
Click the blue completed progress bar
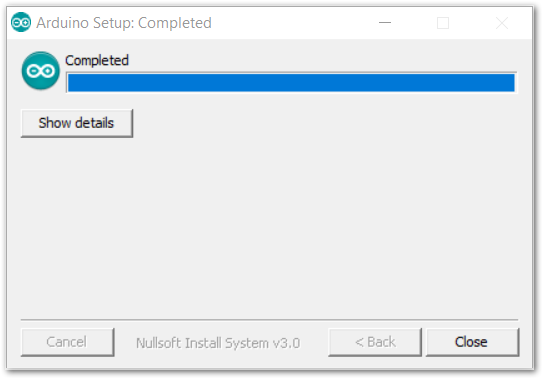pos(291,83)
